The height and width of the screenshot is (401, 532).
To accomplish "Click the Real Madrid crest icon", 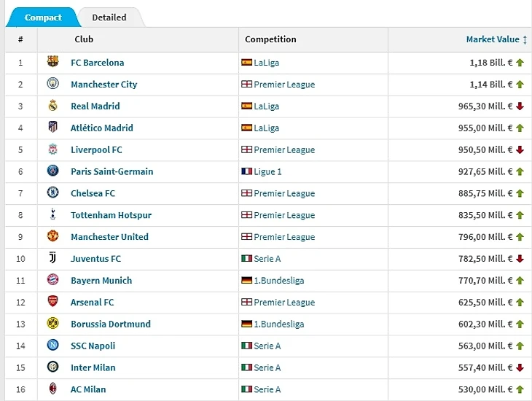I will click(x=52, y=106).
